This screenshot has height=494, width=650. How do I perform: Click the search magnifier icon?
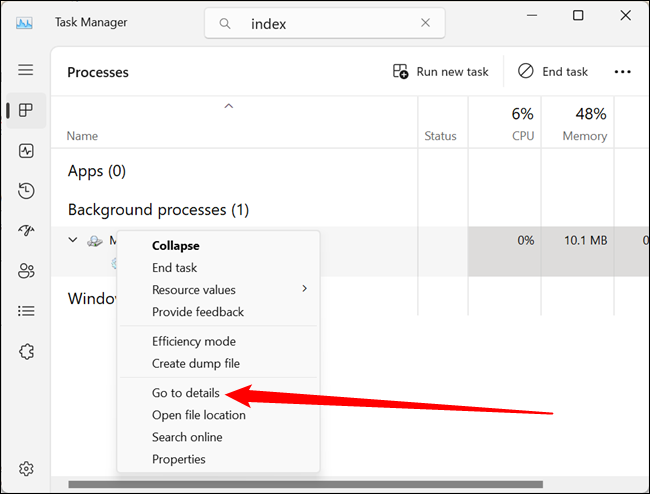(x=225, y=24)
